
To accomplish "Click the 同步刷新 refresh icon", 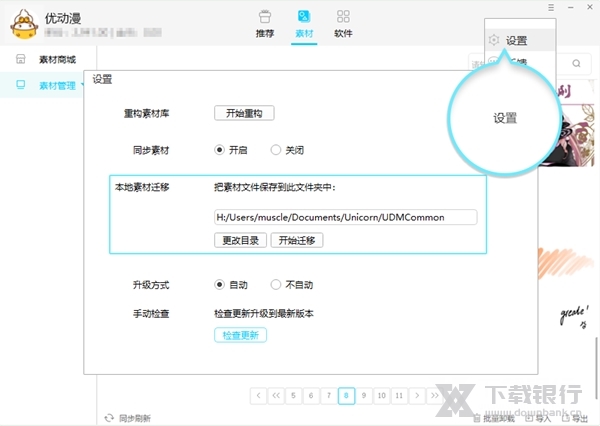I will (x=109, y=418).
